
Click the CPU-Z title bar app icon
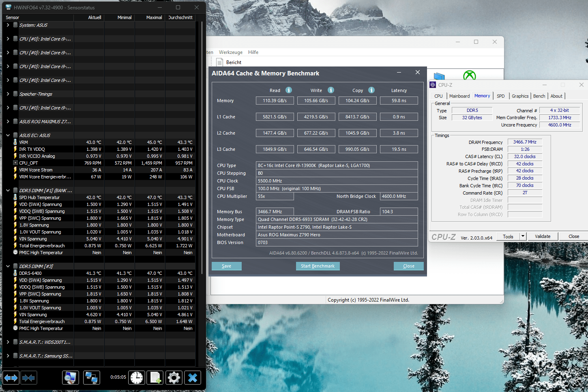(x=433, y=85)
